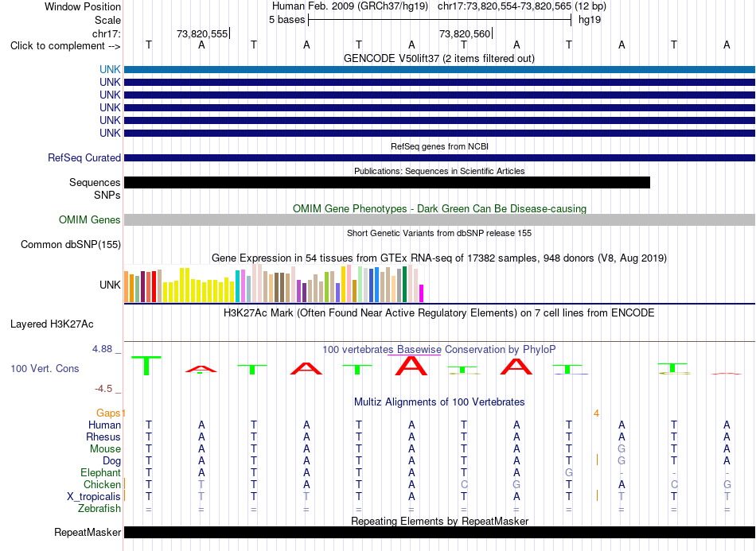This screenshot has width=756, height=551.
Task: Select the light blue UNK transcript bar
Action: (439, 69)
